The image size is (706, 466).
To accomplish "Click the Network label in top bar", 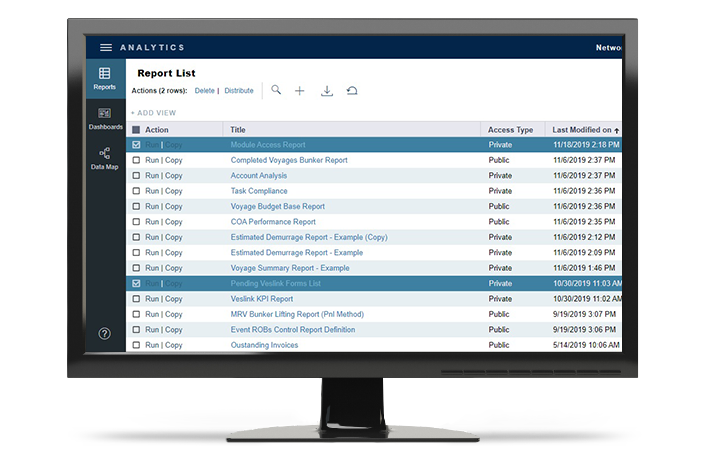I will tap(609, 47).
